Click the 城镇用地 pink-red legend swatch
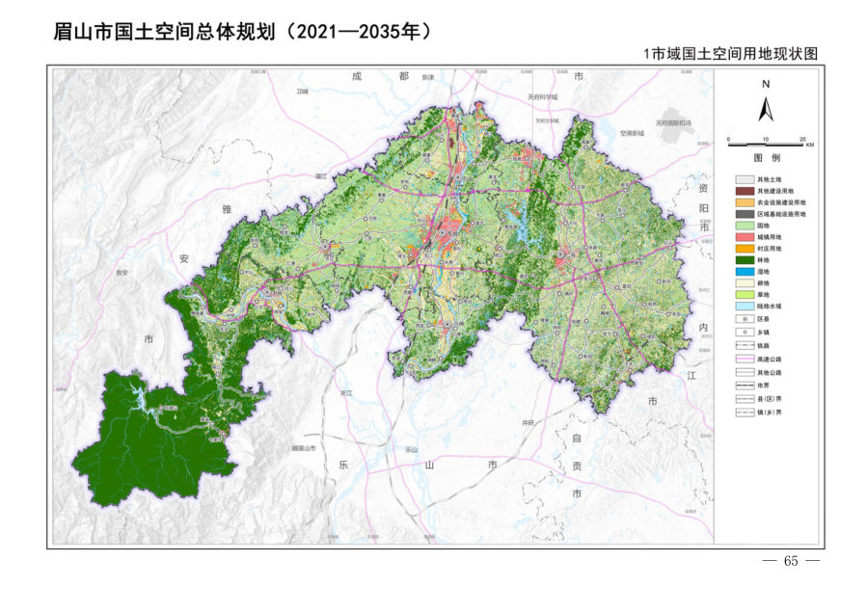 pos(745,237)
